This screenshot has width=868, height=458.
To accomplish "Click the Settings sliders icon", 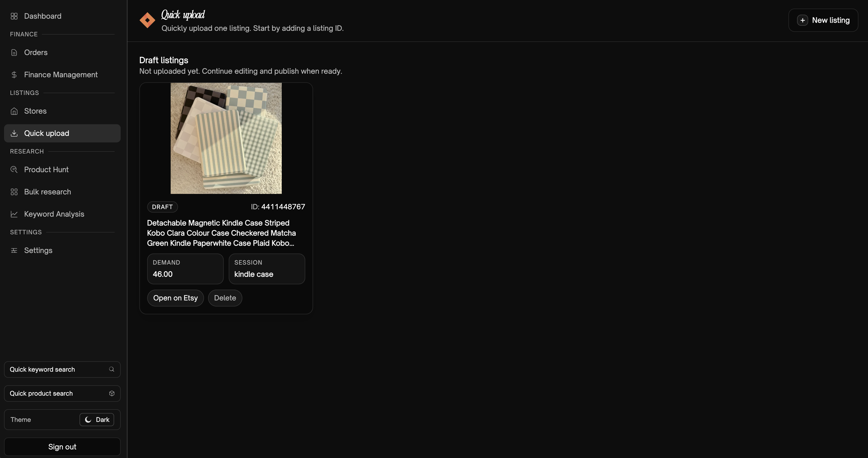I will click(x=14, y=250).
